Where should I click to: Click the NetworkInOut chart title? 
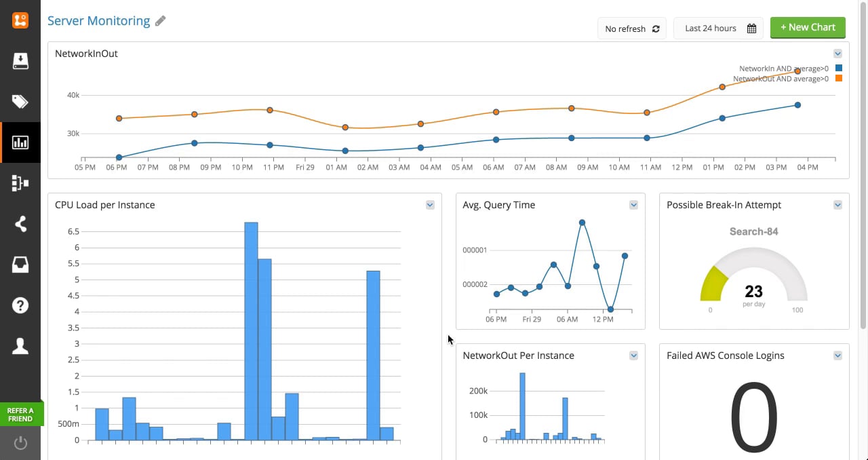(86, 54)
